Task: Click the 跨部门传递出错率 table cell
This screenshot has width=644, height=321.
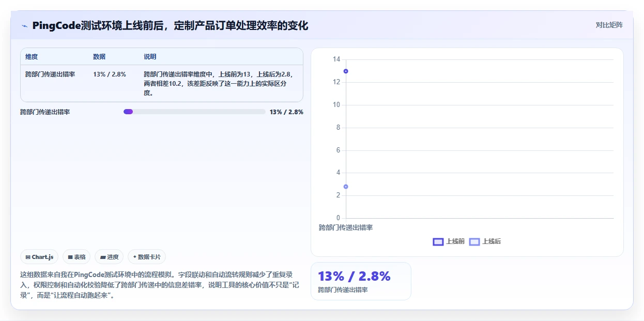Action: pyautogui.click(x=50, y=74)
